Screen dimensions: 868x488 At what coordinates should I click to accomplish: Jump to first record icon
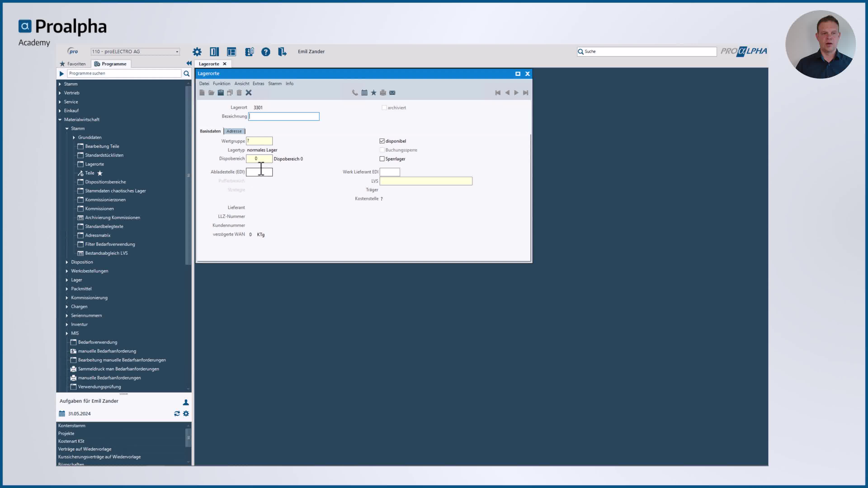point(498,93)
